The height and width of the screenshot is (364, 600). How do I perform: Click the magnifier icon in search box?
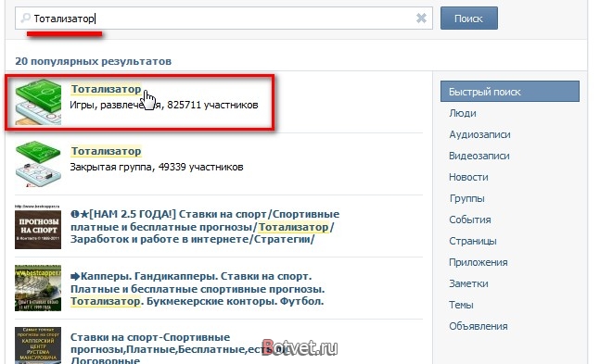click(25, 18)
